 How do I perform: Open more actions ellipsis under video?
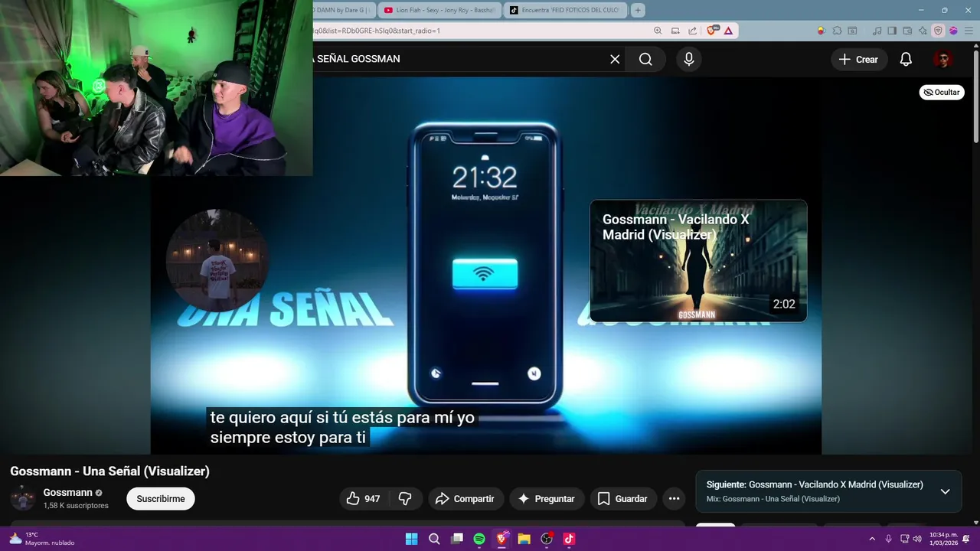(x=674, y=499)
